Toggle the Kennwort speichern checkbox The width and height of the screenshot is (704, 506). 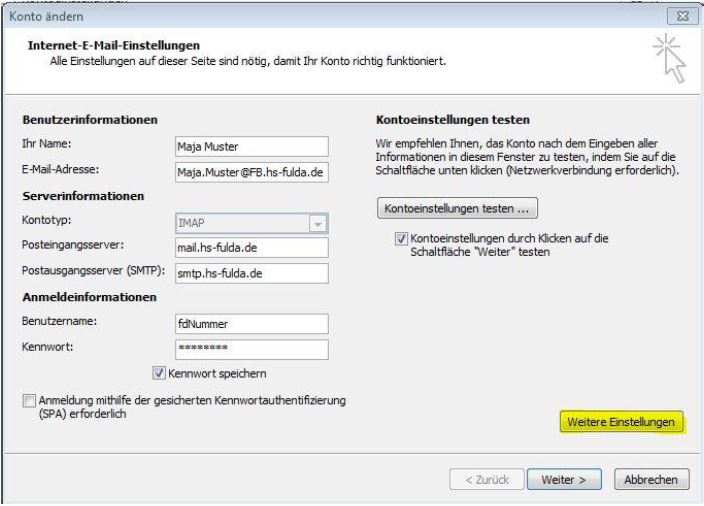click(159, 374)
